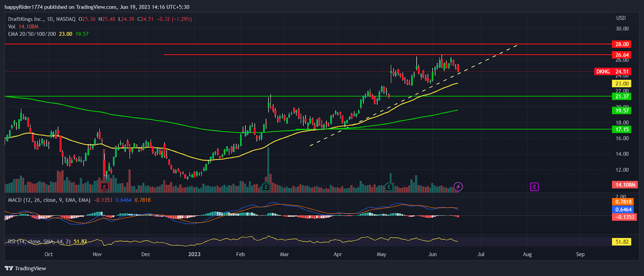Viewport: 644px width, 276px height.
Task: Select the tall volume spike bar in late February
Action: point(268,169)
